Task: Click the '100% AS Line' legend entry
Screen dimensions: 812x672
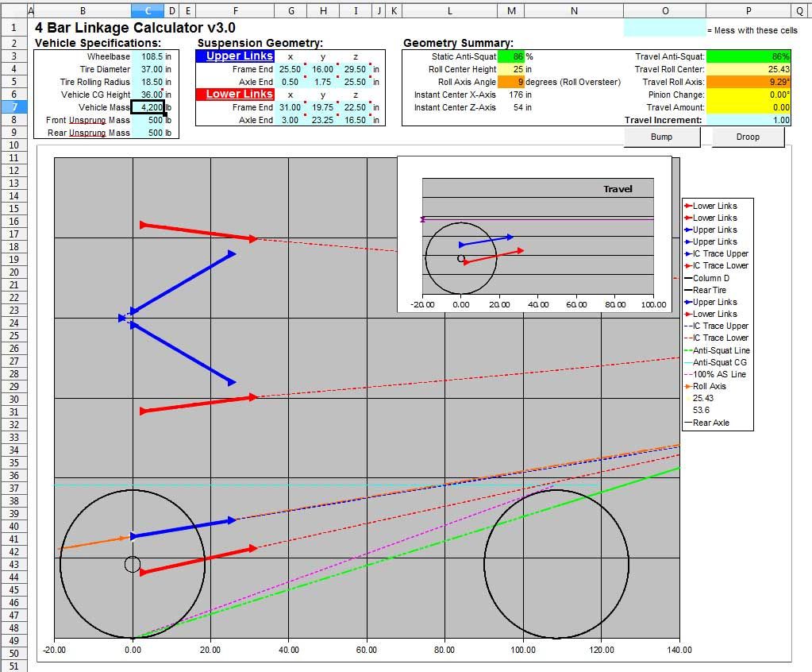Action: click(x=715, y=374)
